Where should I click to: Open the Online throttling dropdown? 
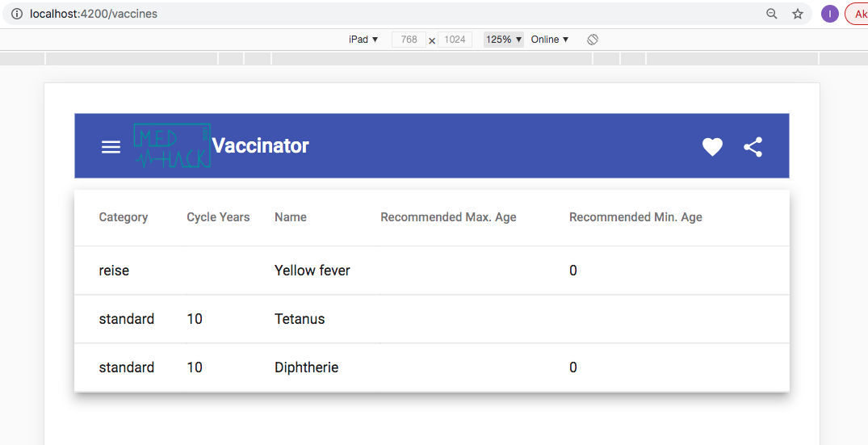550,40
